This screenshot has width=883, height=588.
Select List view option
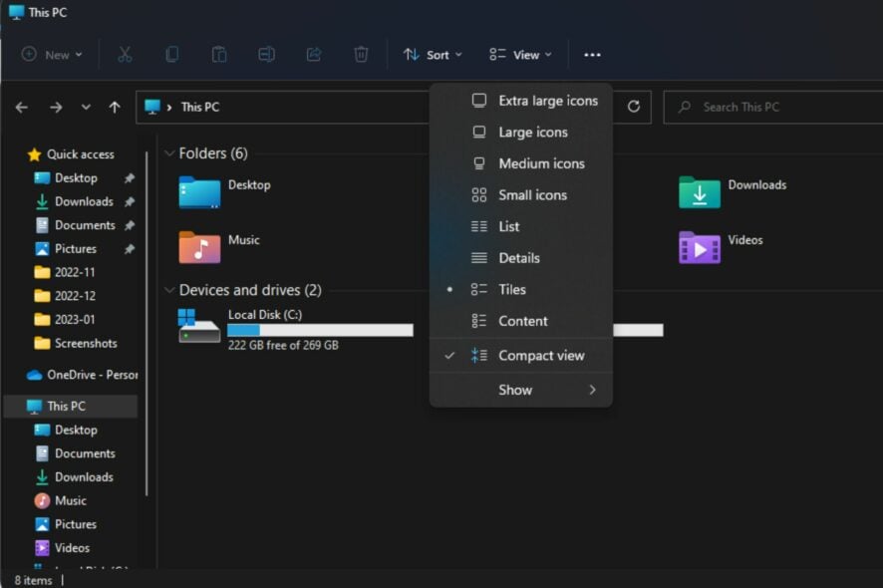pyautogui.click(x=521, y=226)
